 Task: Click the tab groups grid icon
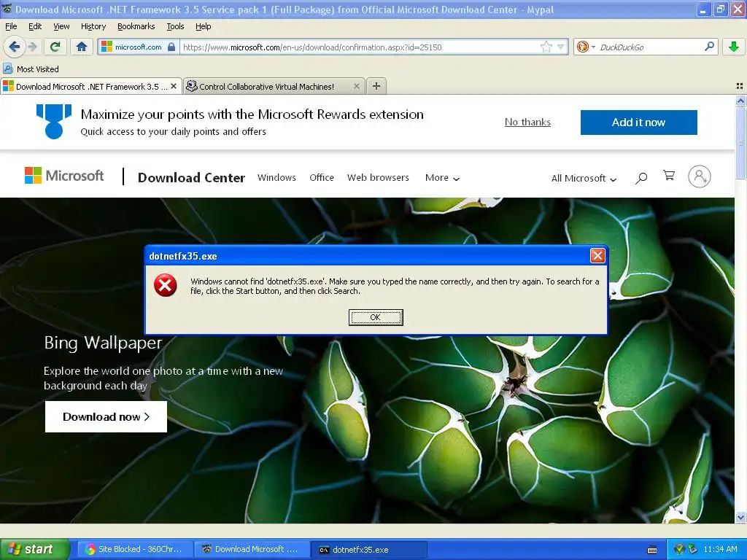pos(740,86)
